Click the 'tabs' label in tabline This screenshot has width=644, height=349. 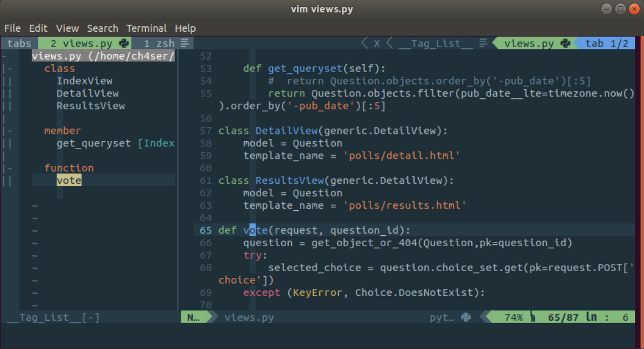pyautogui.click(x=19, y=43)
